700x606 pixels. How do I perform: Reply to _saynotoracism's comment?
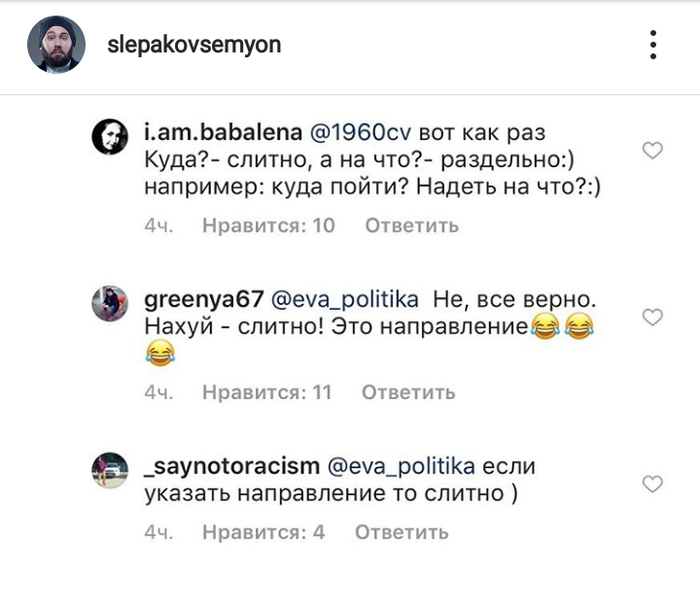(x=401, y=532)
